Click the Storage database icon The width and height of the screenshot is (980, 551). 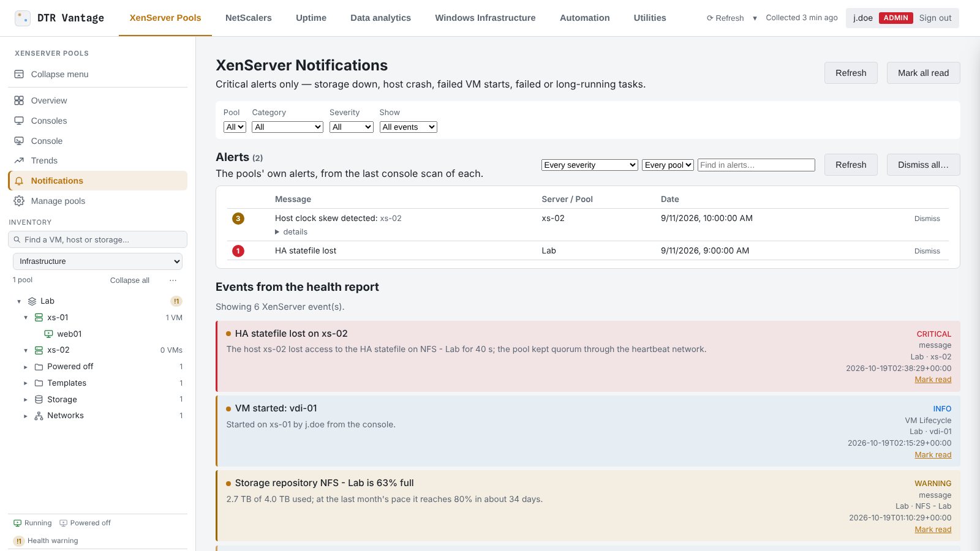point(39,399)
